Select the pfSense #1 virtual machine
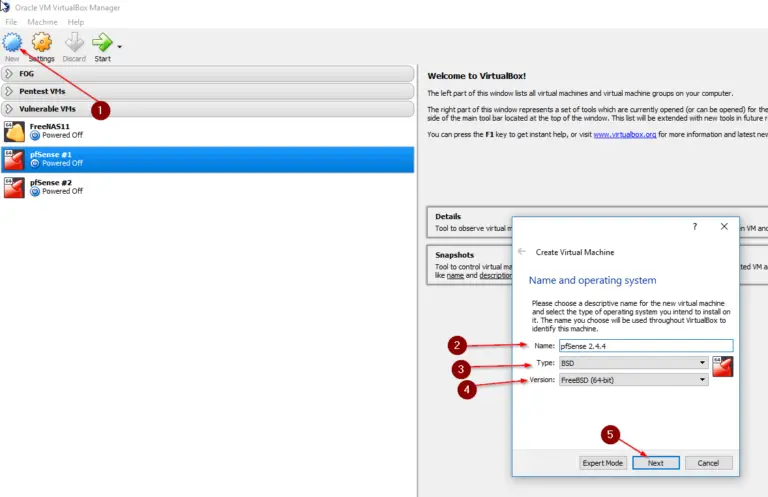The image size is (768, 497). 208,159
